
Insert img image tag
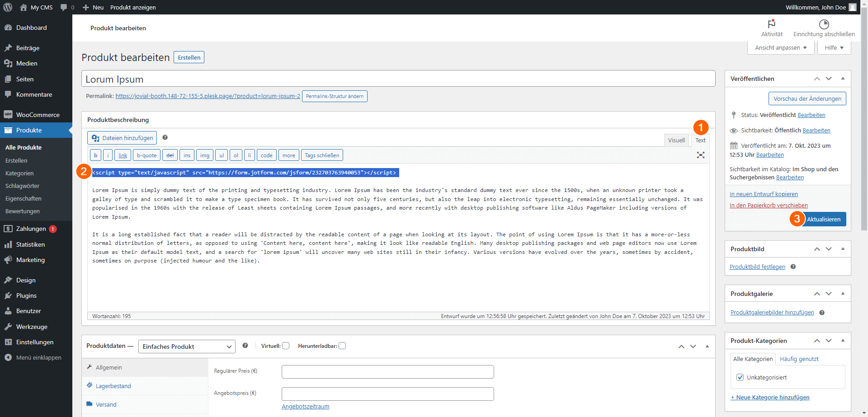[x=205, y=155]
